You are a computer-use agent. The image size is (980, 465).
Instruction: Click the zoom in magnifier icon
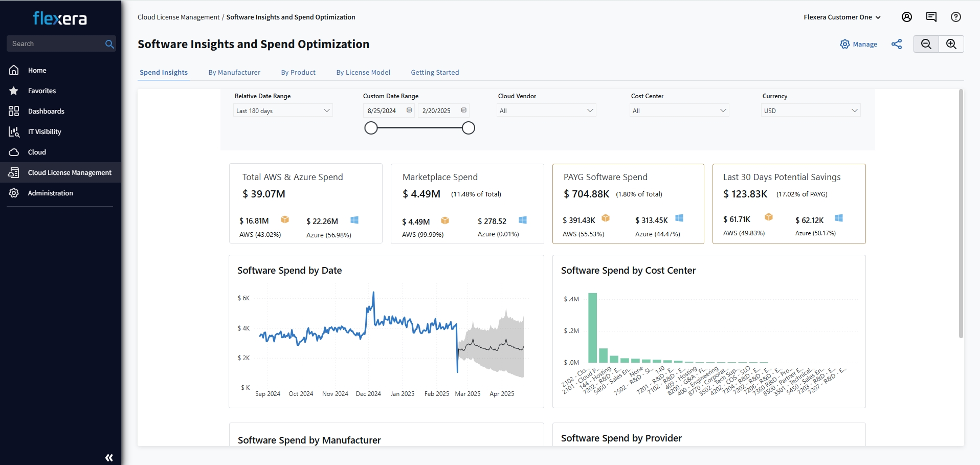(x=951, y=44)
